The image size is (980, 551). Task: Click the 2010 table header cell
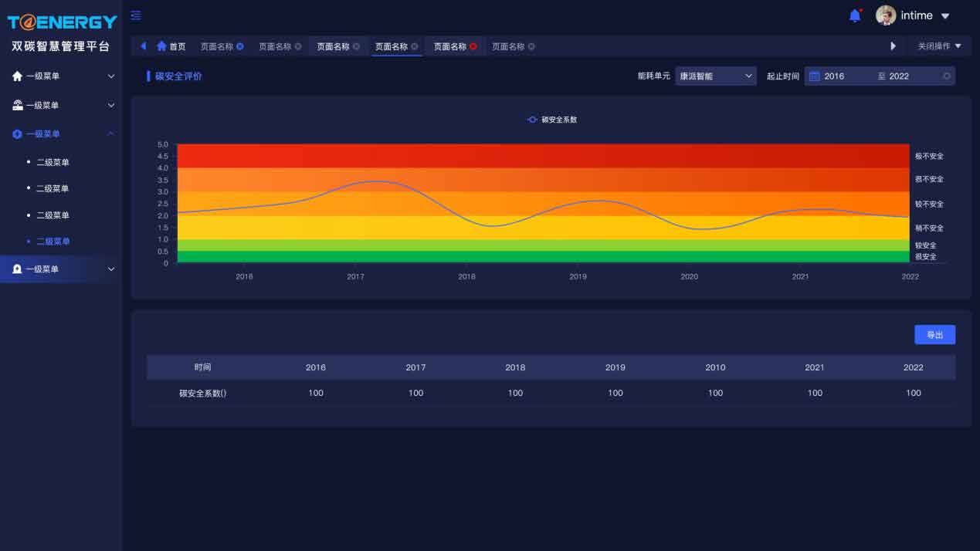coord(715,367)
